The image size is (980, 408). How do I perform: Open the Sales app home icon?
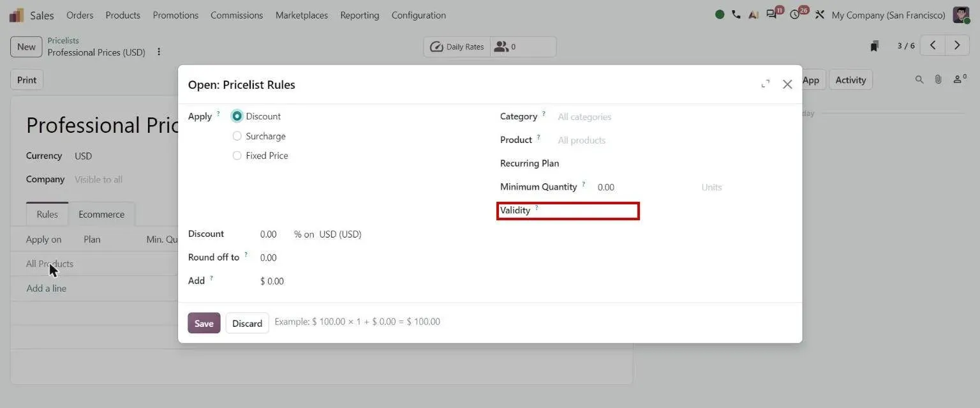tap(17, 15)
